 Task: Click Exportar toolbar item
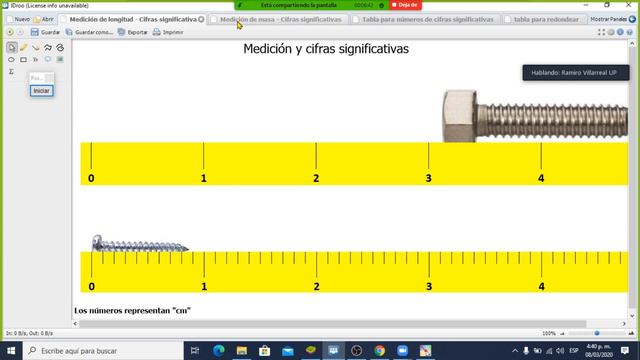[x=133, y=32]
